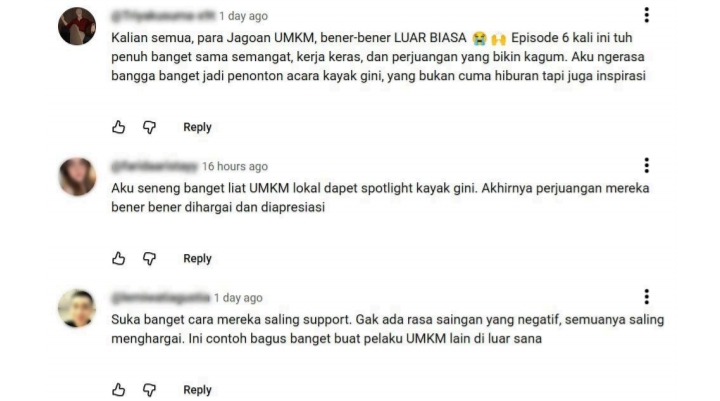The width and height of the screenshot is (720, 401).
Task: Like the comment about saling support
Action: click(118, 390)
